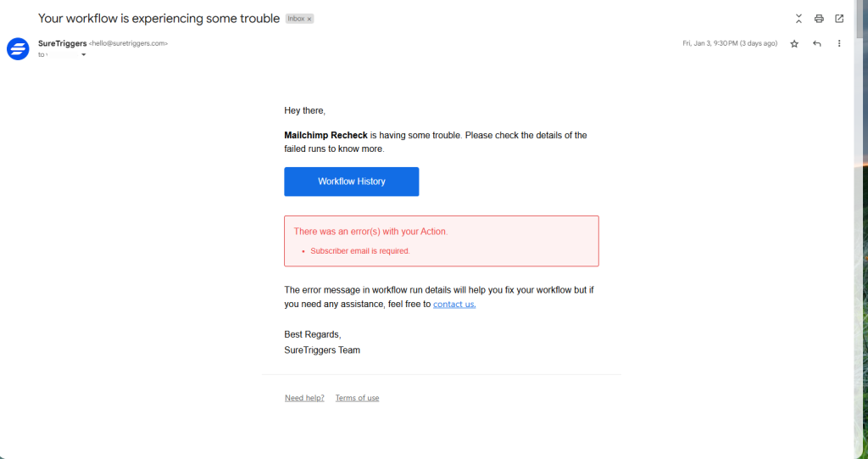The width and height of the screenshot is (868, 459).
Task: Click the Fri, Jan 3 timestamp
Action: tap(730, 43)
